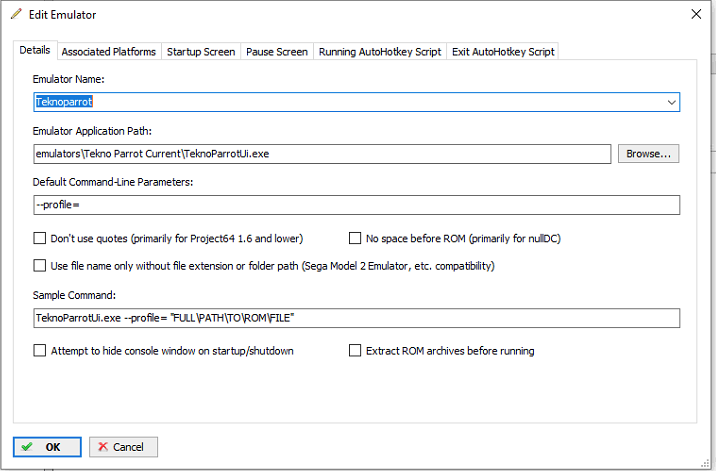The width and height of the screenshot is (716, 471).
Task: Browse for the emulator application path
Action: tap(648, 154)
